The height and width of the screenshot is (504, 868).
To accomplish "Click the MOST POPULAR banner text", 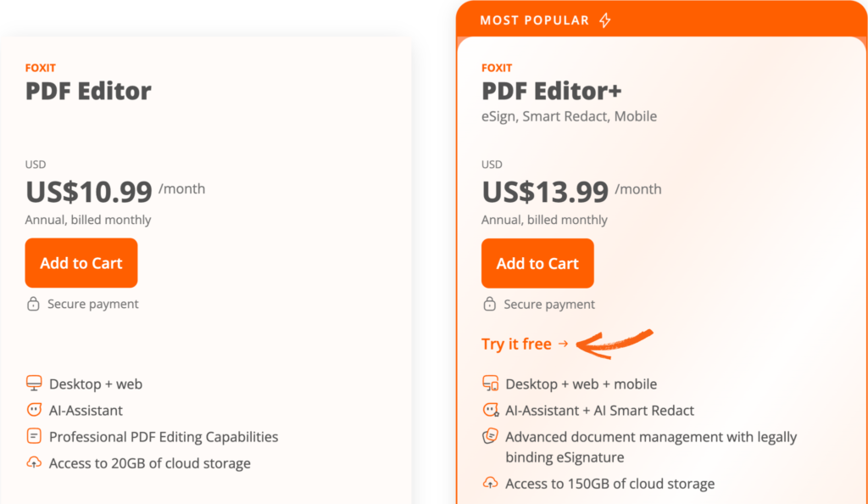I will (x=535, y=20).
